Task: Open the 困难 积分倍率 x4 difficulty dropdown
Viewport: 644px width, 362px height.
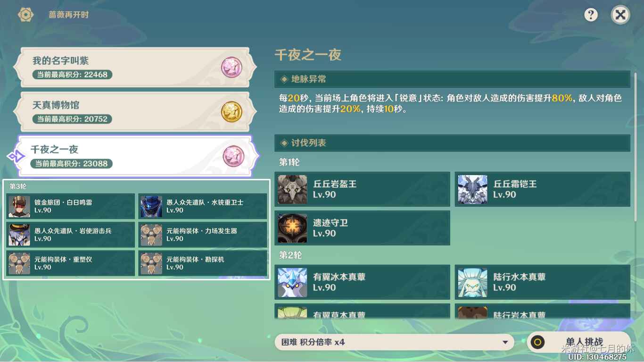Action: pos(394,342)
